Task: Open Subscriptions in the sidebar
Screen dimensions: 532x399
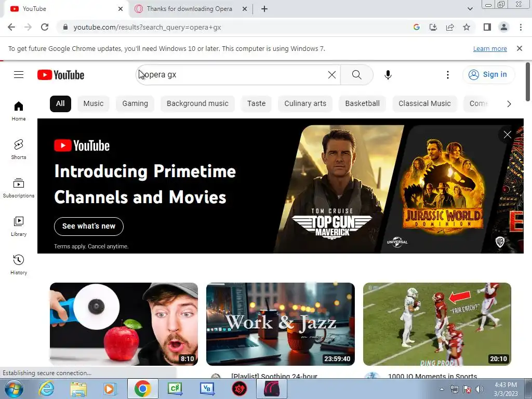Action: click(19, 188)
